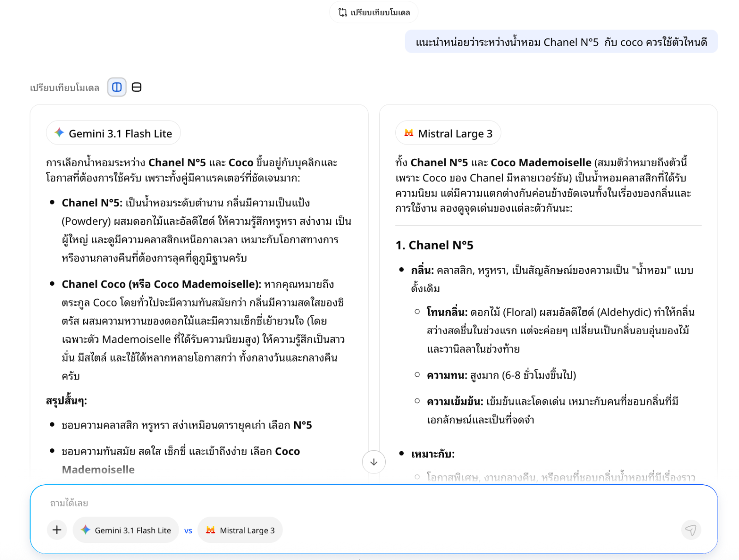This screenshot has height=560, width=739.
Task: Click the 'กลิ่น:' bullet label in Mistral response
Action: (x=423, y=270)
